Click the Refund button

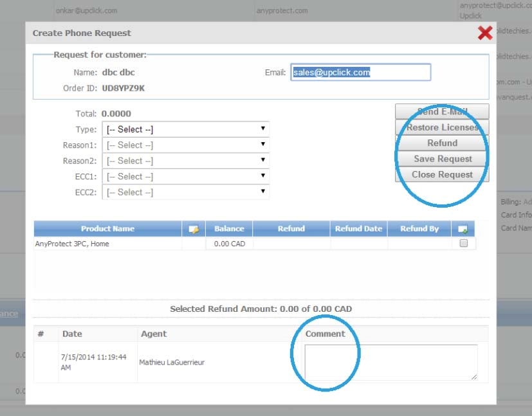[x=441, y=143]
